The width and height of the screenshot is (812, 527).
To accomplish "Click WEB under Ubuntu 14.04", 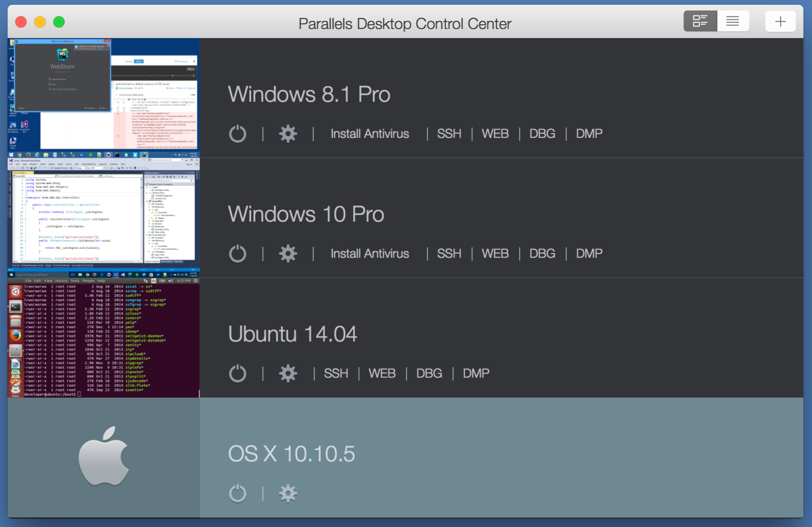I will coord(382,373).
